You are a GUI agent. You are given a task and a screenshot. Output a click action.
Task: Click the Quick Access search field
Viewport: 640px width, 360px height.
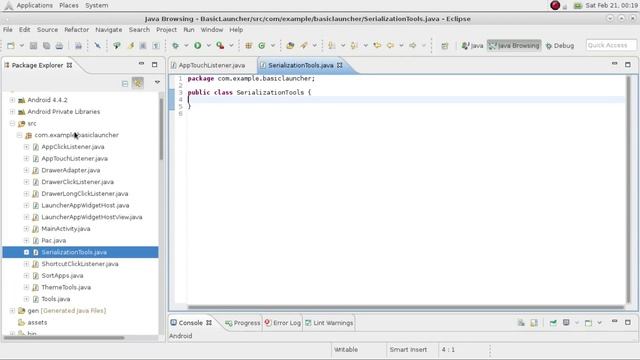click(611, 45)
